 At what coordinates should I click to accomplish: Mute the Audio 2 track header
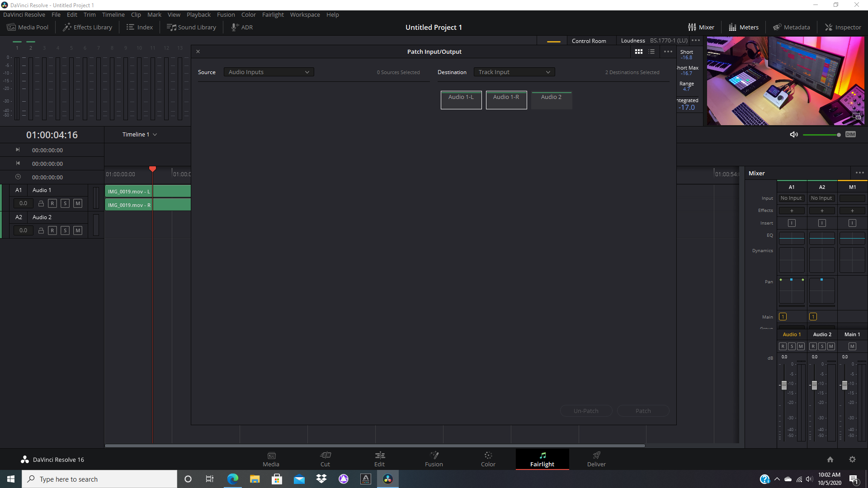78,230
